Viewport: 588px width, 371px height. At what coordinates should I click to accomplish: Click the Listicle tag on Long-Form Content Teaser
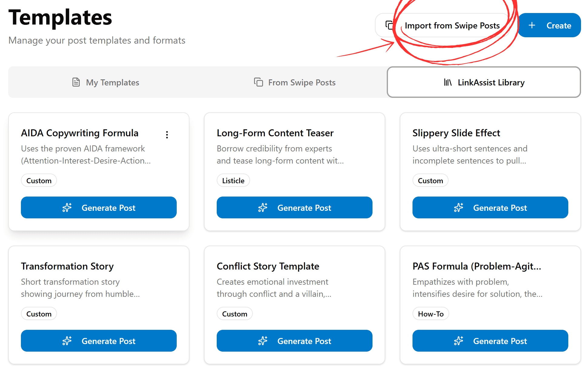pos(233,181)
